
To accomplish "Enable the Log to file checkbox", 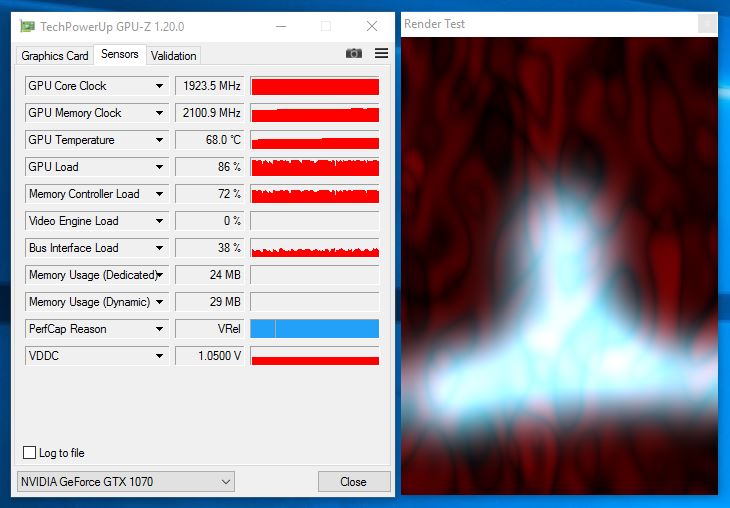I will coord(29,452).
